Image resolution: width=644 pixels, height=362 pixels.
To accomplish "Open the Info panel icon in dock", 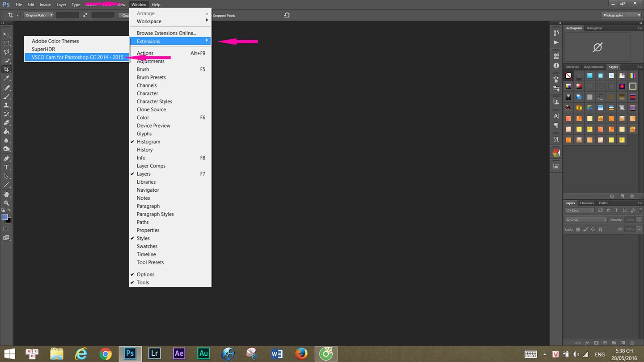I will 556,65.
